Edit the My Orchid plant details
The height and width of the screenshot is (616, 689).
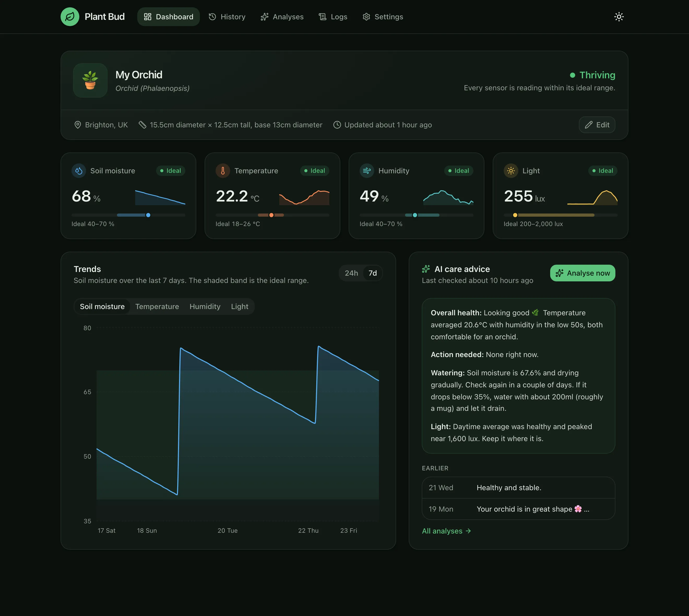(x=597, y=125)
